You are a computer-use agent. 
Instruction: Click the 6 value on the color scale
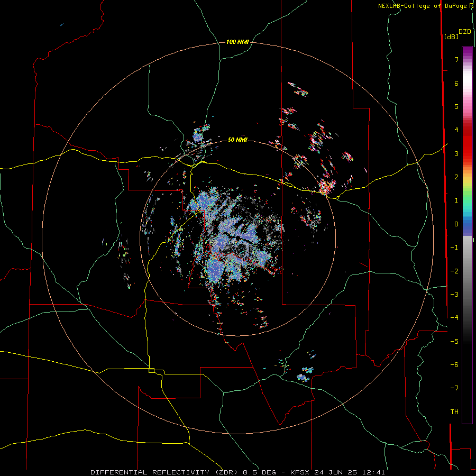[456, 83]
